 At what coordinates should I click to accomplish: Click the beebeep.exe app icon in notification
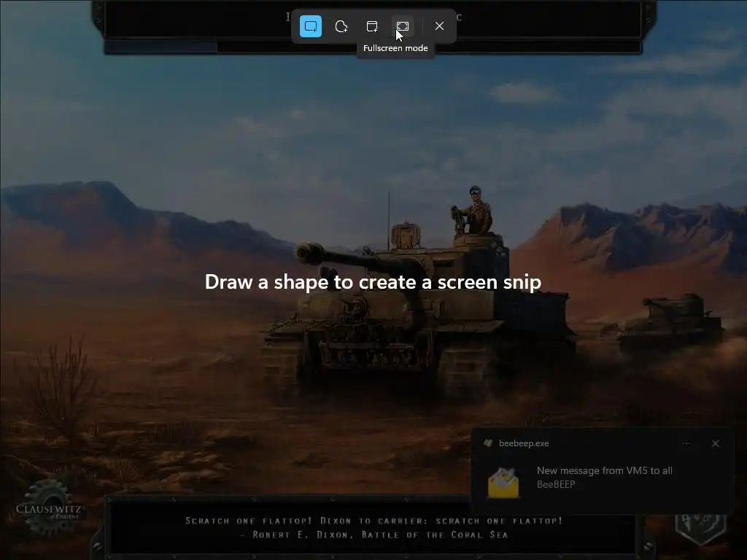coord(488,443)
